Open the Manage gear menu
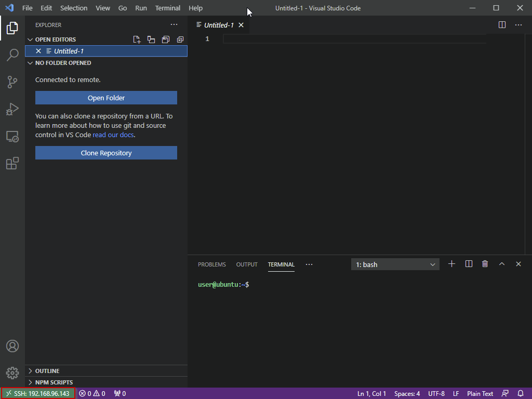 (x=12, y=373)
